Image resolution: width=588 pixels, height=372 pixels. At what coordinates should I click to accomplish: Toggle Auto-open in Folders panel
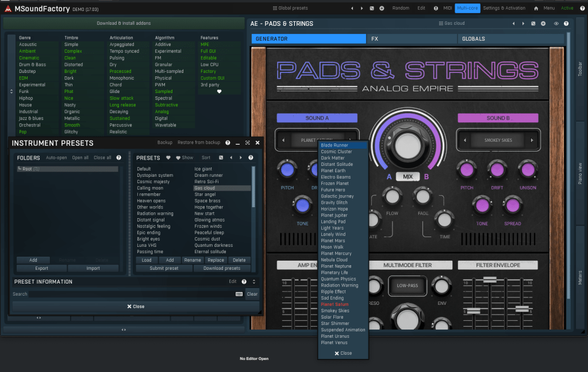click(56, 157)
